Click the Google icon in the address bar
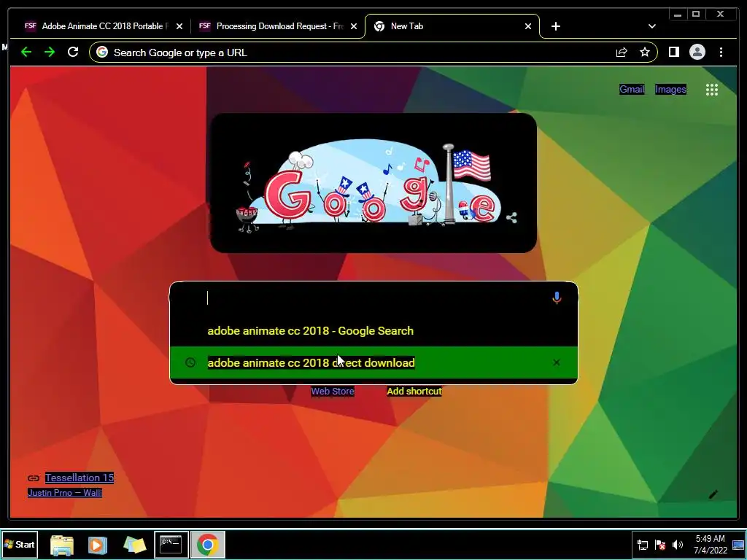 coord(102,52)
